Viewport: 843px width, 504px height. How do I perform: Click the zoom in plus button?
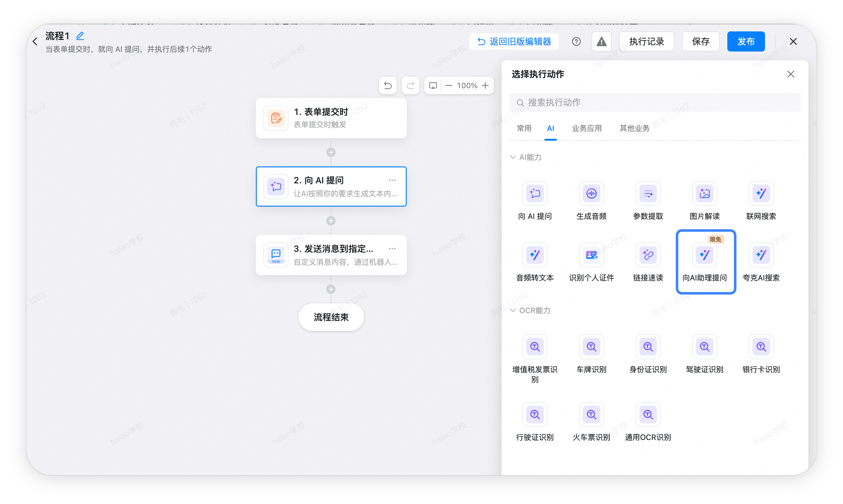tap(485, 85)
